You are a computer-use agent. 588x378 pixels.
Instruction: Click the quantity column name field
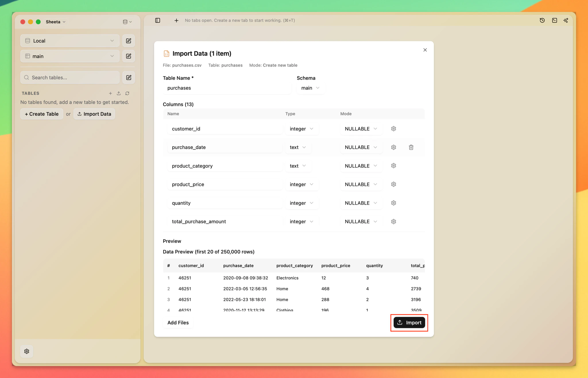[x=225, y=203]
